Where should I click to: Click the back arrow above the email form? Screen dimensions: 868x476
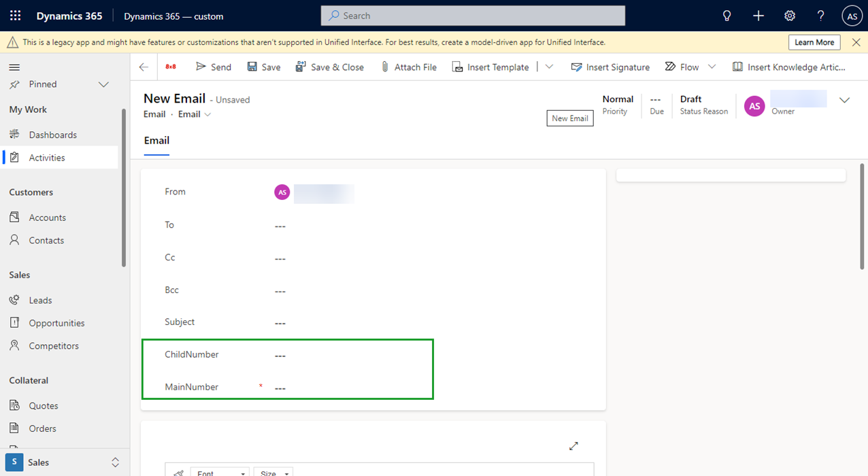144,66
